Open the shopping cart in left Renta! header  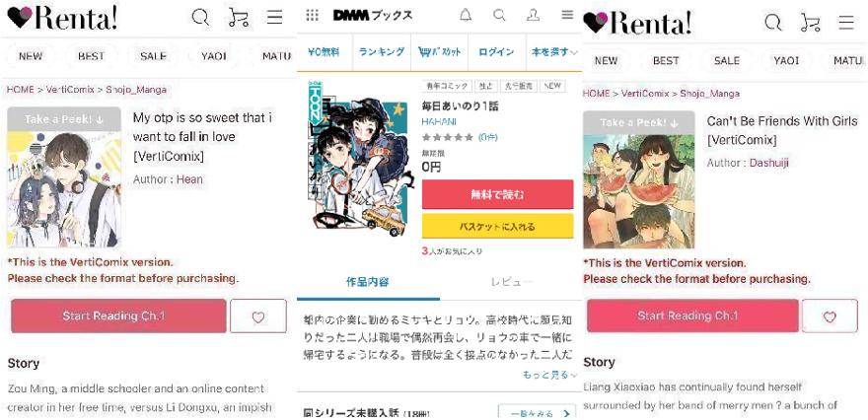pyautogui.click(x=239, y=18)
